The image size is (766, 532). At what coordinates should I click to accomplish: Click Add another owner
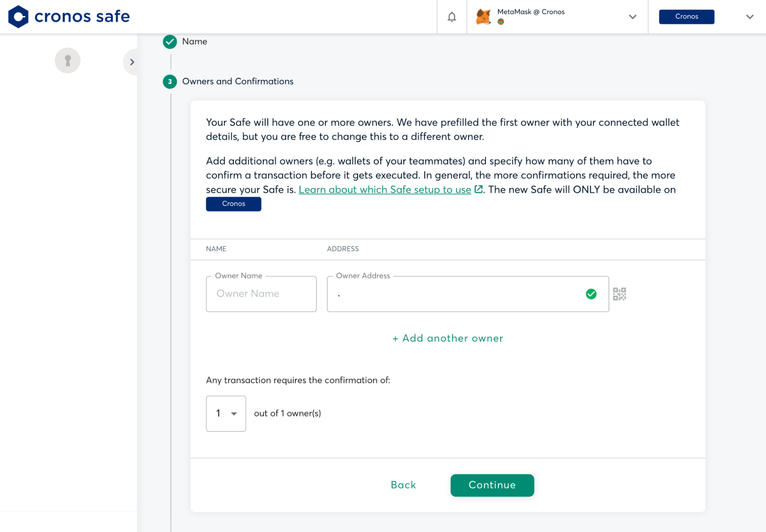tap(448, 339)
